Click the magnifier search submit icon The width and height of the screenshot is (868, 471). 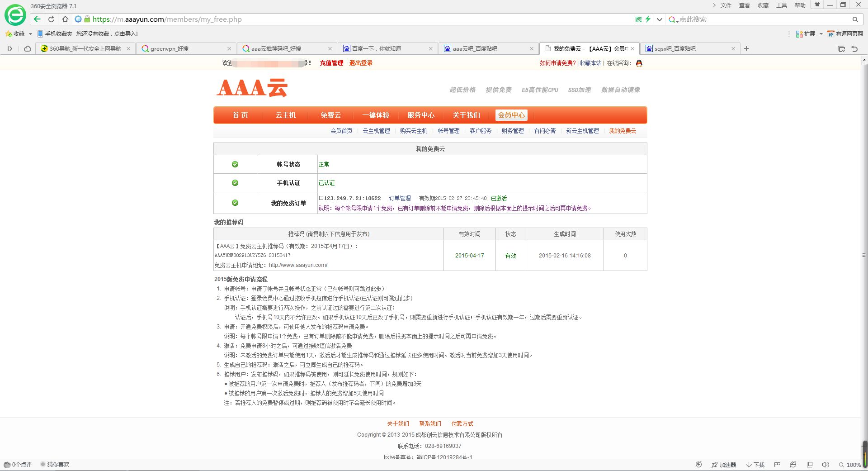[855, 19]
